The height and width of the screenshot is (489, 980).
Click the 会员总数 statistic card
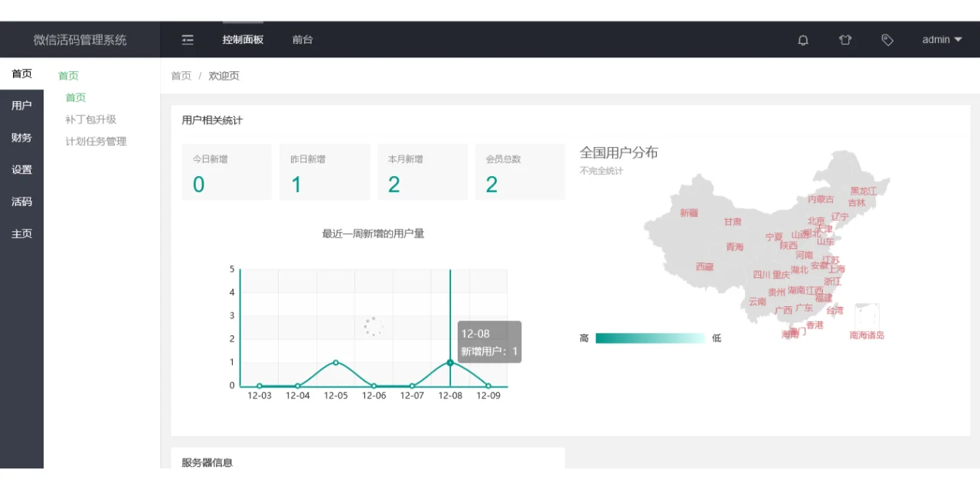click(x=520, y=172)
